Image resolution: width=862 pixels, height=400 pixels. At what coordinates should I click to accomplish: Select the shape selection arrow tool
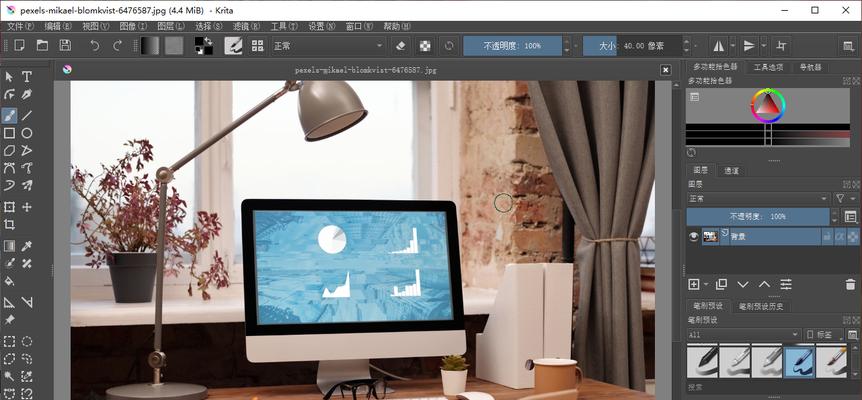click(9, 76)
